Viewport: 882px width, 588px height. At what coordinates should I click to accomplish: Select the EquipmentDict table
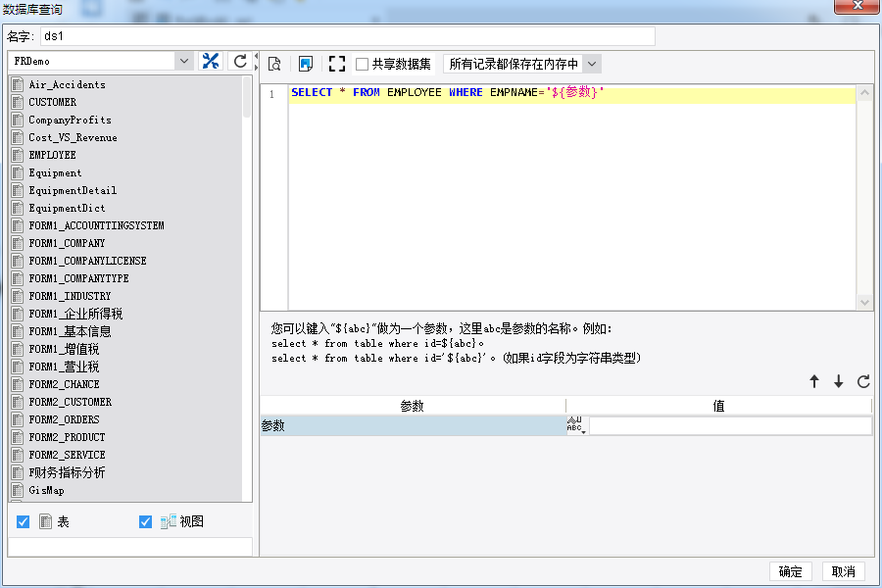coord(67,208)
